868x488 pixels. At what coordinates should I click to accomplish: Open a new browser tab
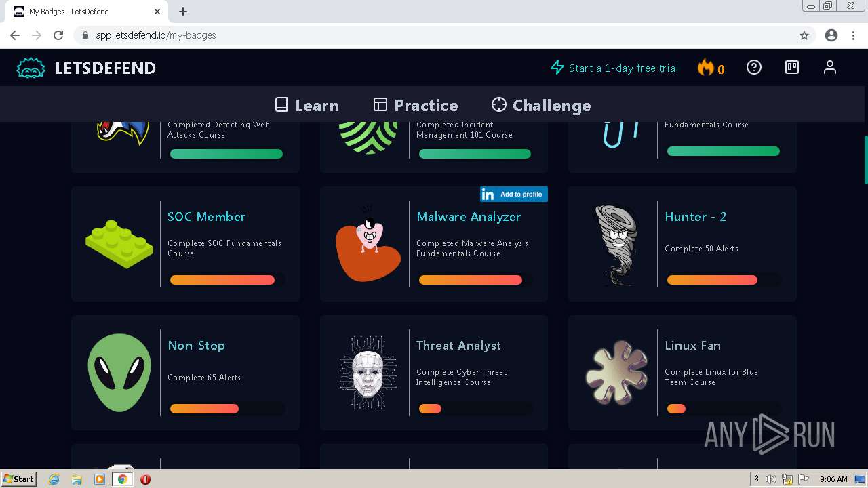click(183, 12)
